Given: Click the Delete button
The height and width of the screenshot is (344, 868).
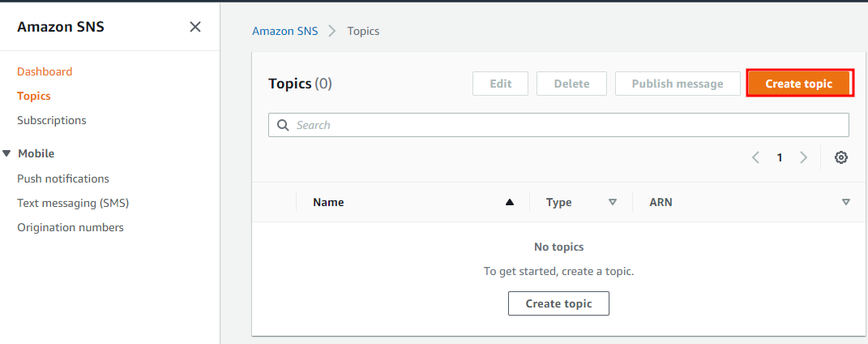Looking at the screenshot, I should [572, 84].
